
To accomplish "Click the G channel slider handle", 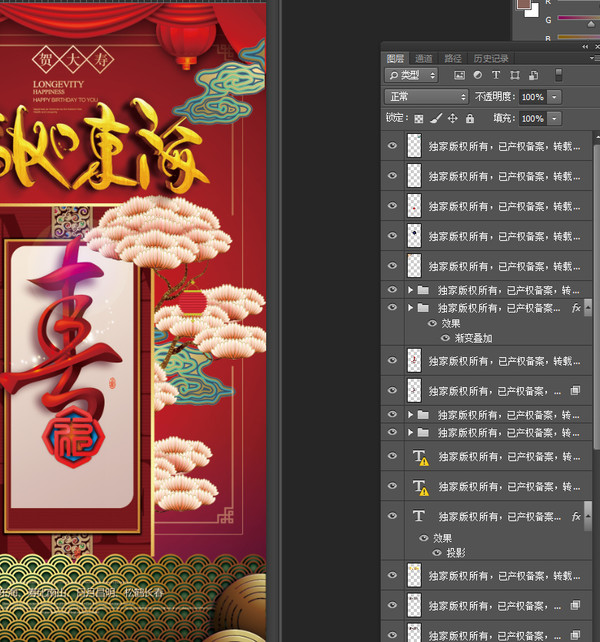I will tap(591, 25).
